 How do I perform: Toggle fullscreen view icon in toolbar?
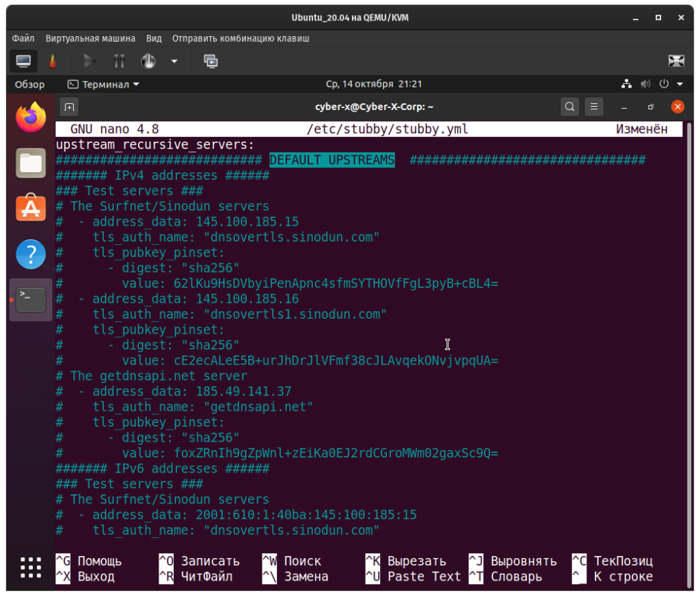coord(675,62)
